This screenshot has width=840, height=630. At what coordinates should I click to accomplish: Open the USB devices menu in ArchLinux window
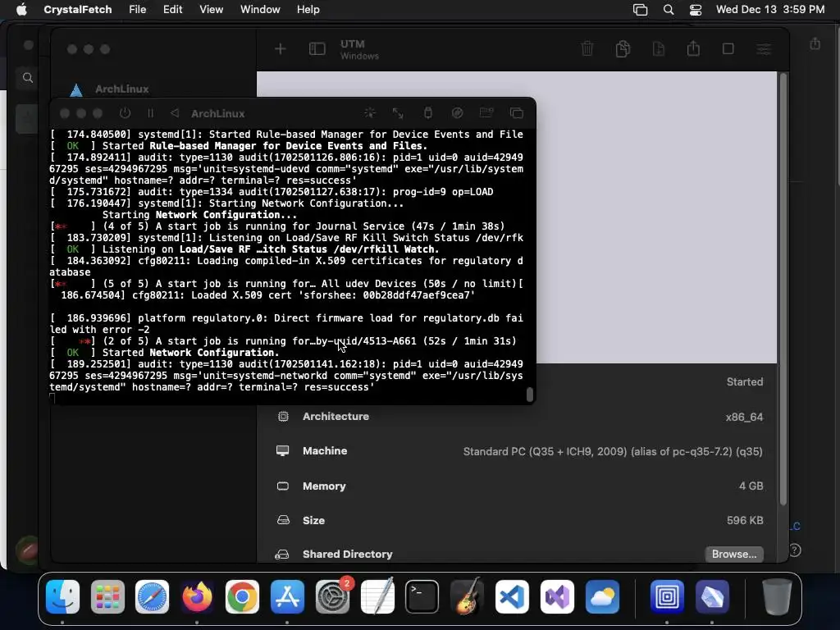click(x=427, y=112)
